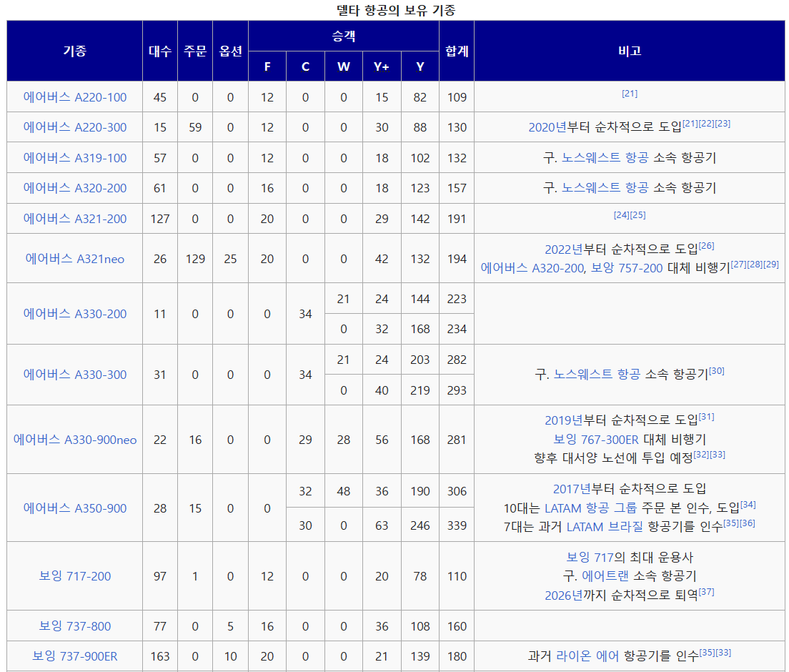The width and height of the screenshot is (789, 672).
Task: Follow citation [21] in A220-100 row
Action: coord(630,94)
